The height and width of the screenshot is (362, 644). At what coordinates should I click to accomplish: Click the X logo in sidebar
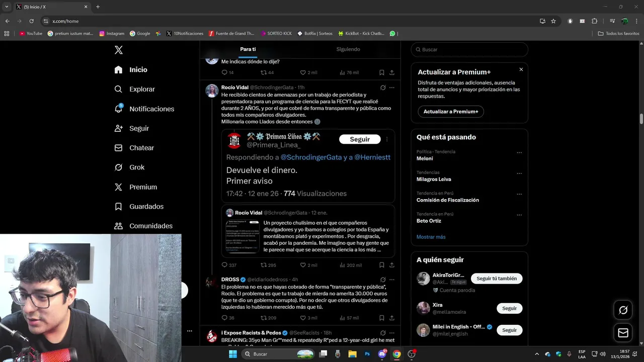coord(119,50)
